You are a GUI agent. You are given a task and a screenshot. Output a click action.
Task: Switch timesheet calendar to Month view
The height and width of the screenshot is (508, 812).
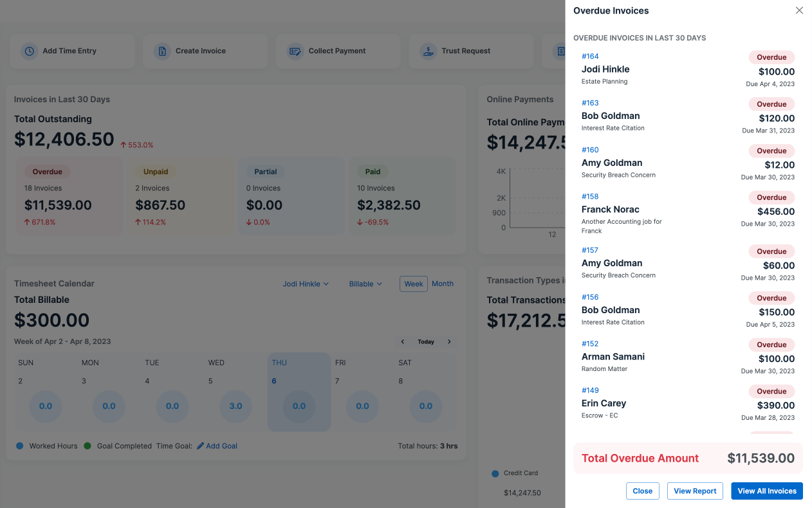click(443, 284)
